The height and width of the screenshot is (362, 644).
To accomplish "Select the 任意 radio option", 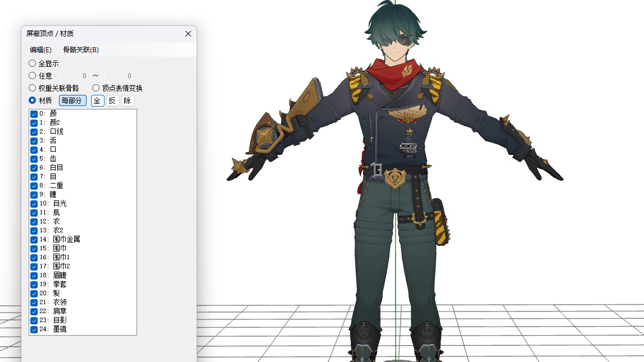I will (33, 76).
